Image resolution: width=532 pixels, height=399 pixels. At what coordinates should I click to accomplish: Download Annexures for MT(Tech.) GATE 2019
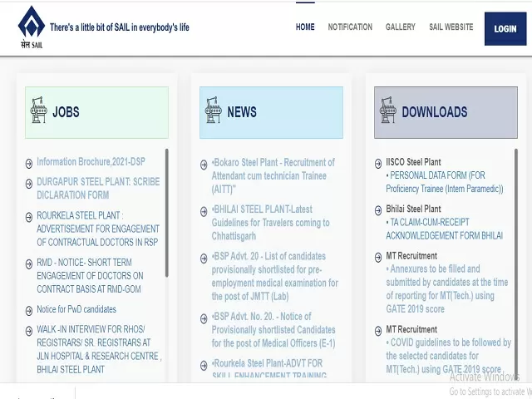447,288
